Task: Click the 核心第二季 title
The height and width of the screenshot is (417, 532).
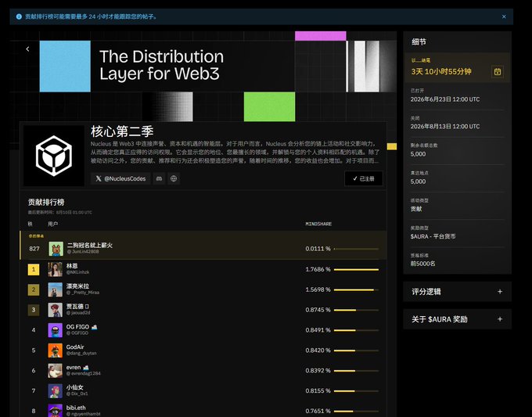Action: click(122, 131)
